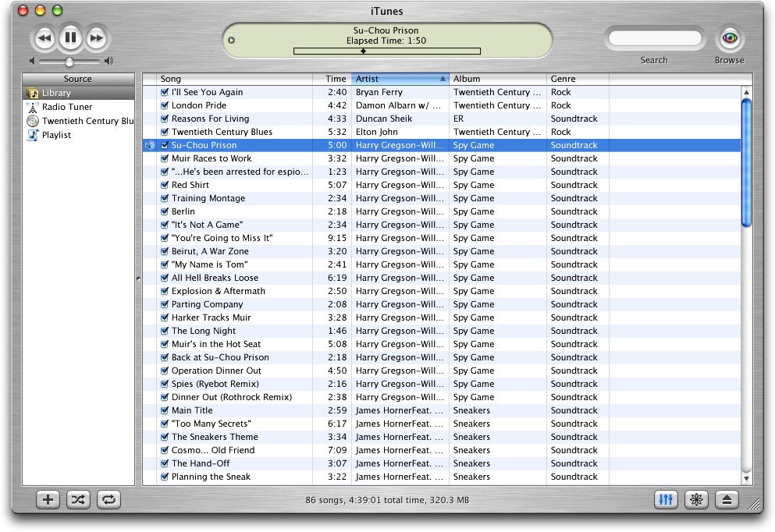This screenshot has width=775, height=532.
Task: Select song "Spies (Ryebot Remix)"
Action: 215,384
